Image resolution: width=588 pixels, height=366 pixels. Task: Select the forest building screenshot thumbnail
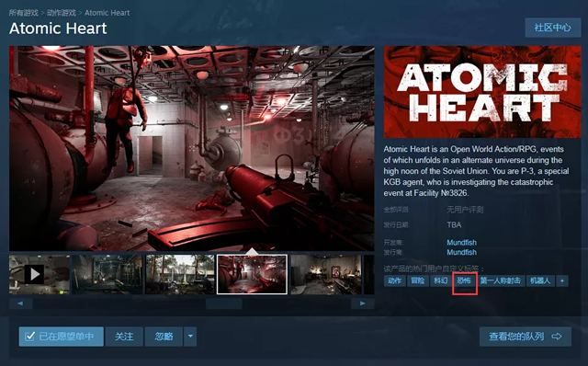[x=180, y=274]
